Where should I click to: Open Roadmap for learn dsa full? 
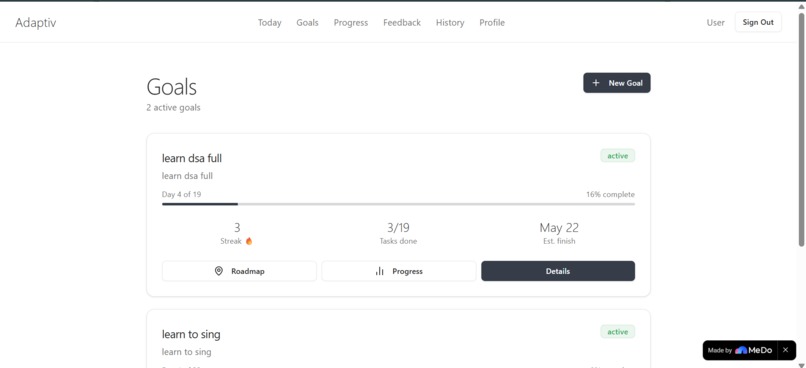point(239,271)
